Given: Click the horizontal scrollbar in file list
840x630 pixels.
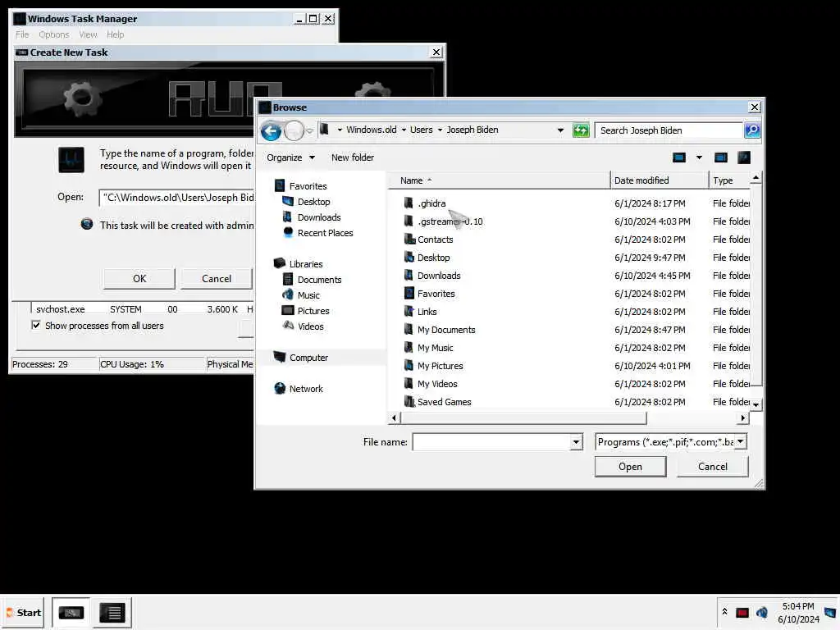Looking at the screenshot, I should pyautogui.click(x=523, y=418).
